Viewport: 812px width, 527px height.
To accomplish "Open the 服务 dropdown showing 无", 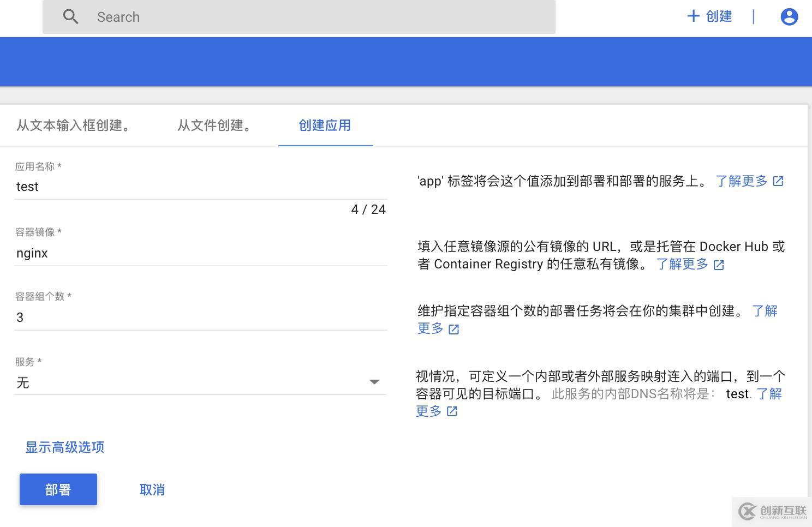I will 196,382.
